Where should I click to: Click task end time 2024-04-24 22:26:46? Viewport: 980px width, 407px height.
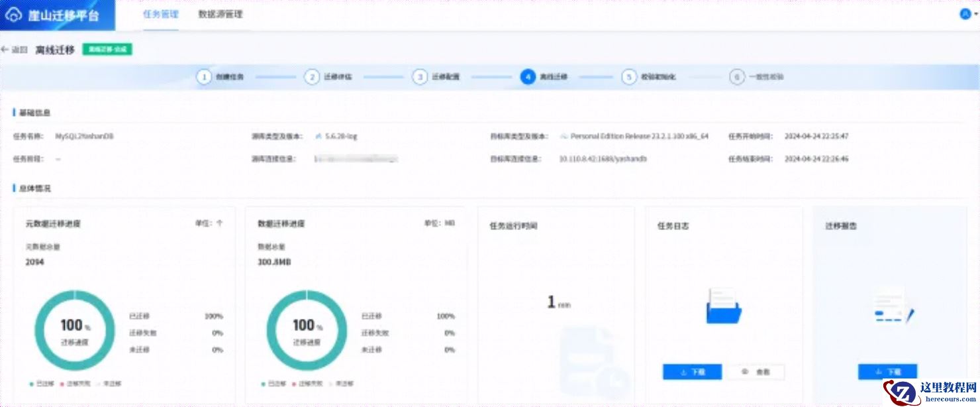tap(816, 159)
